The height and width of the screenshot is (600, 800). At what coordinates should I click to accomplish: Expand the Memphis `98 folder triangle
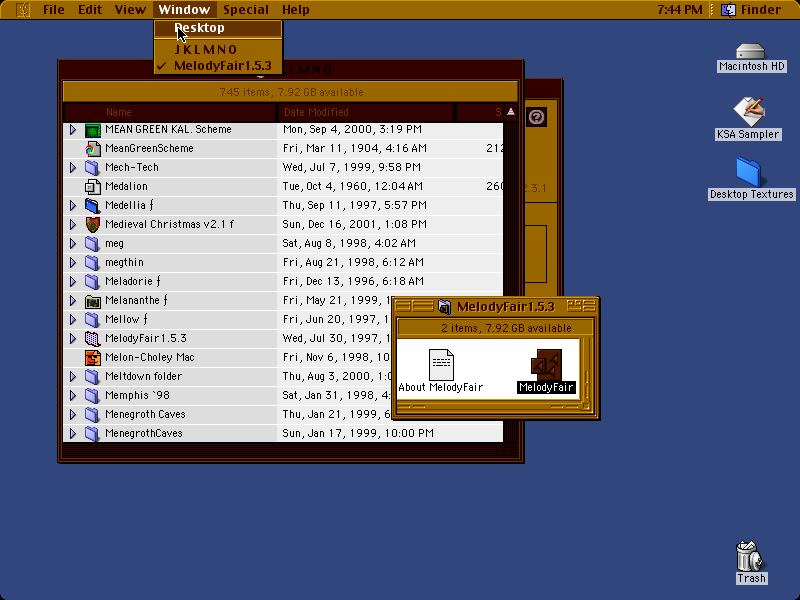73,395
